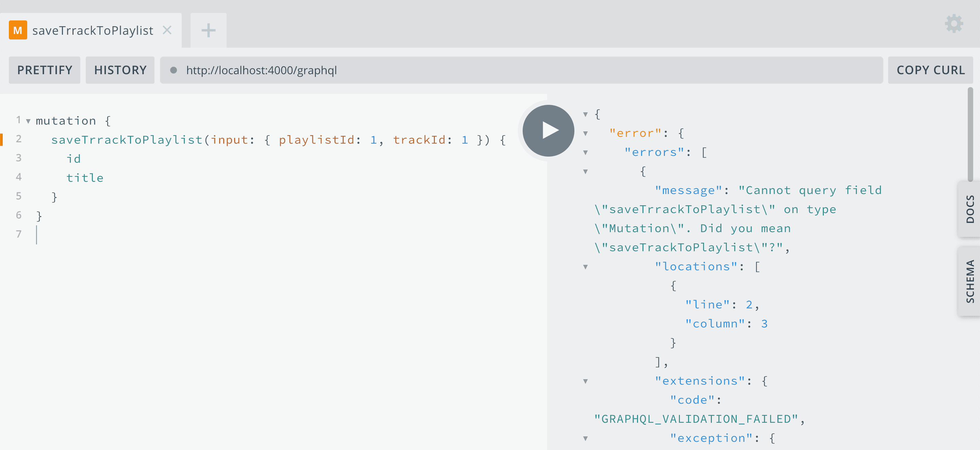Image resolution: width=980 pixels, height=450 pixels.
Task: Click the "message" key in response
Action: (688, 190)
